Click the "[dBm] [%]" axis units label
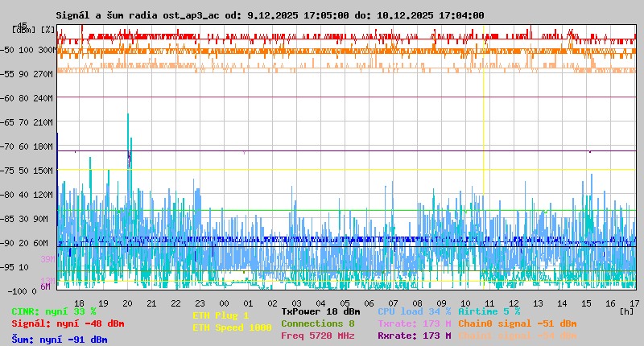 coord(34,30)
